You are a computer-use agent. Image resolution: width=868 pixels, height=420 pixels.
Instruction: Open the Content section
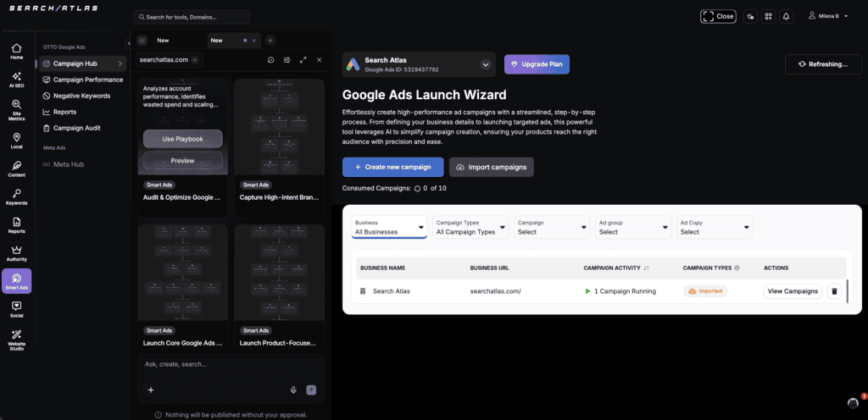click(x=17, y=169)
